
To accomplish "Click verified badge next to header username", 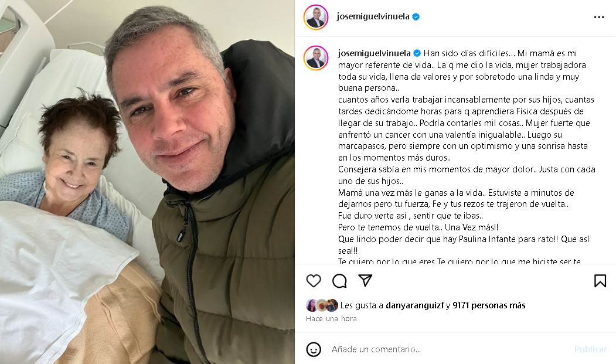I will coord(416,16).
